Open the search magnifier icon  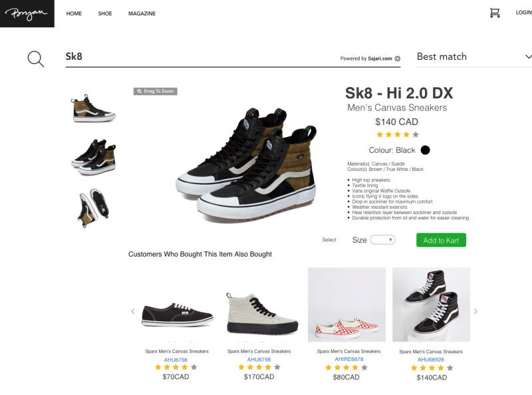[35, 58]
